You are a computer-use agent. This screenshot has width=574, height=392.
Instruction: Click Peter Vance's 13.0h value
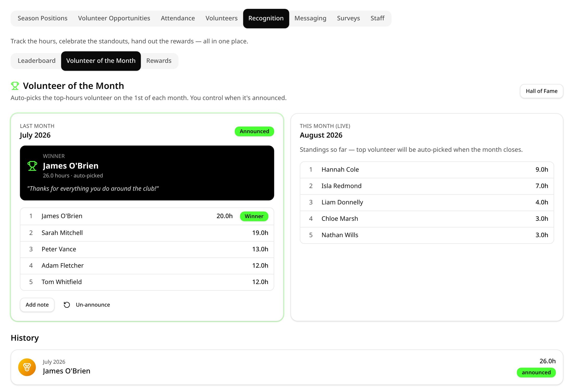pyautogui.click(x=260, y=249)
